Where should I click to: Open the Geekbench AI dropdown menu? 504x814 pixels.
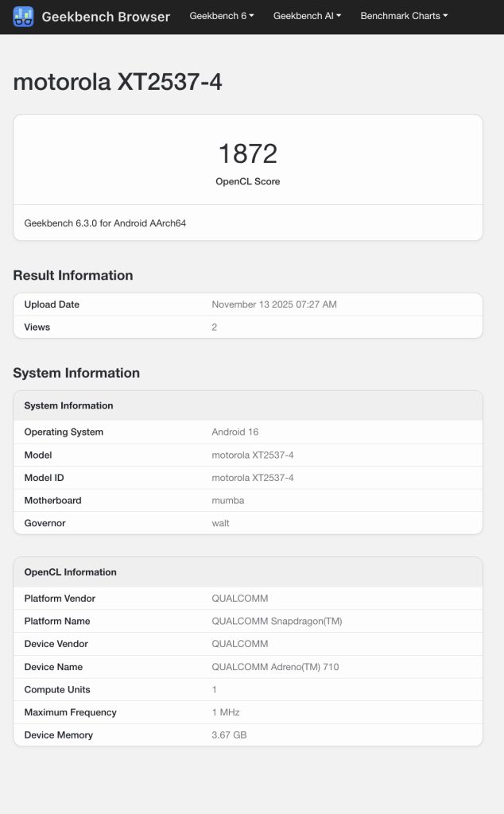(x=306, y=16)
